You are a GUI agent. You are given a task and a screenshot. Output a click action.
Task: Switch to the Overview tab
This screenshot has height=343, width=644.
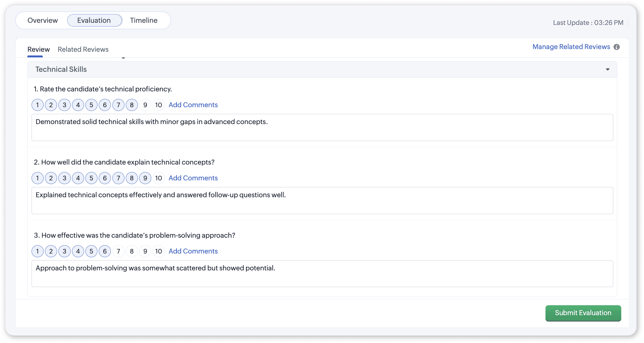[x=43, y=20]
